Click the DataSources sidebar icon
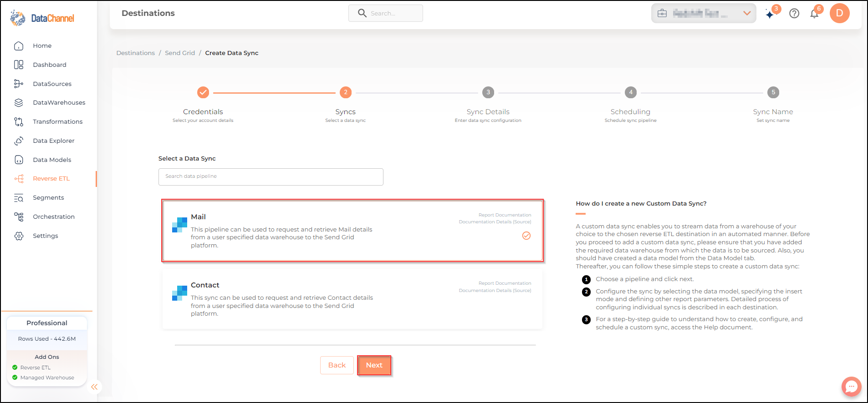 (19, 84)
